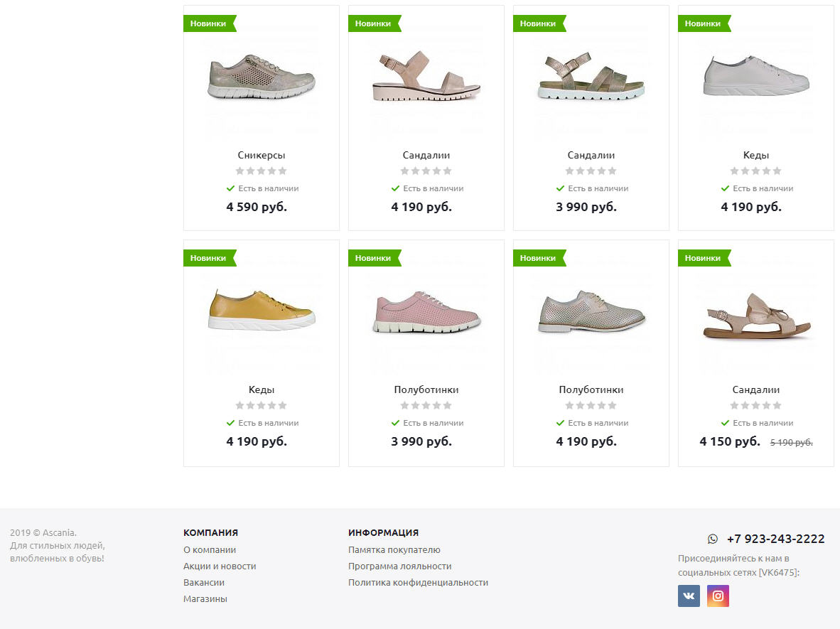Rate pink Полуботинки with third star
The height and width of the screenshot is (629, 840).
click(426, 406)
